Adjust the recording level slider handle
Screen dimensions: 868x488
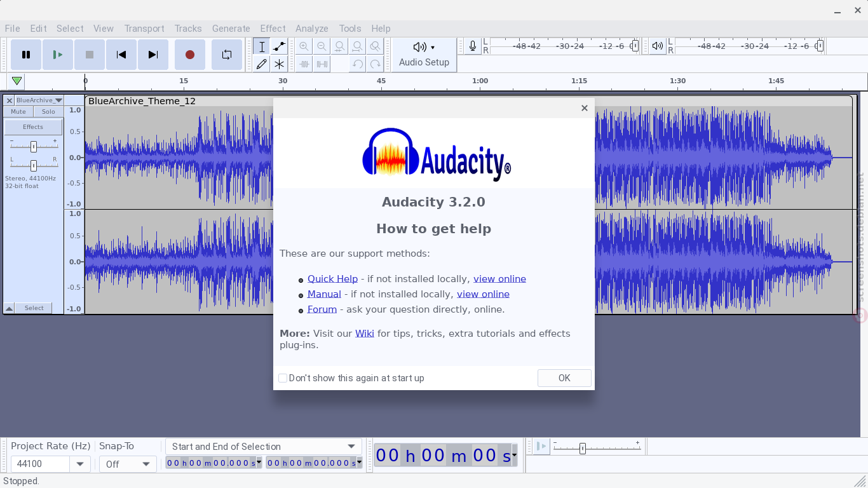634,46
